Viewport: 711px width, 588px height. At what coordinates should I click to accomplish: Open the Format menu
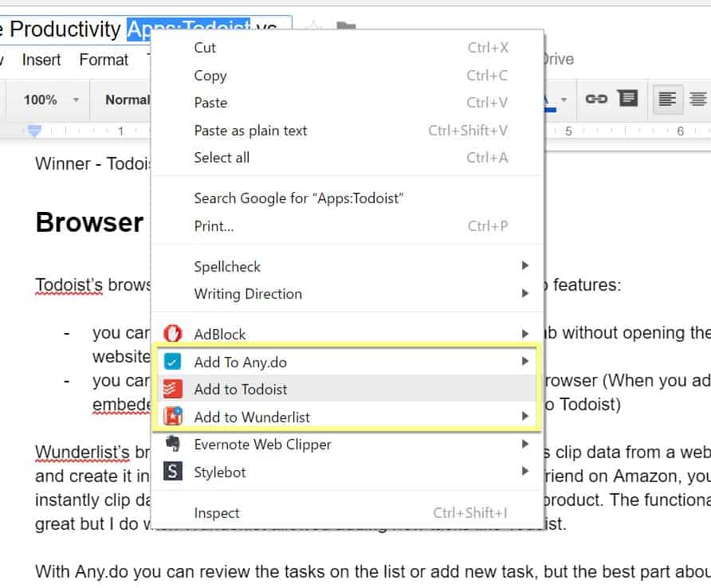[x=104, y=60]
